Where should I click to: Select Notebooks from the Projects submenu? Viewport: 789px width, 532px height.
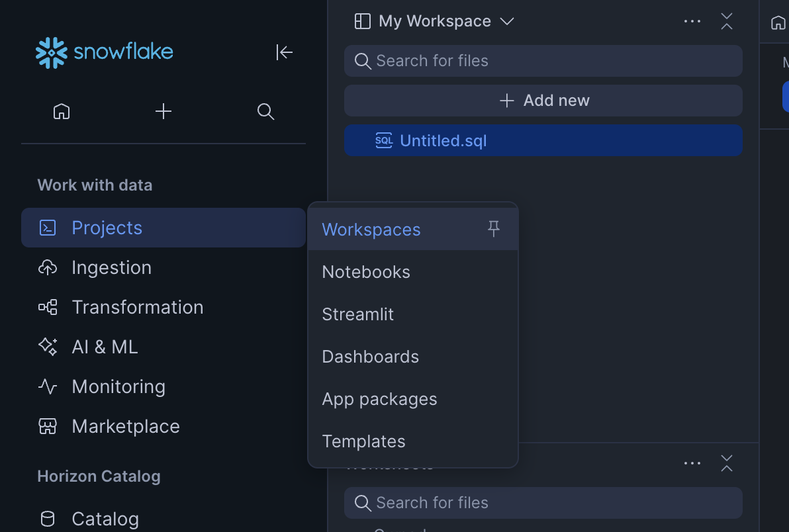[x=366, y=272]
